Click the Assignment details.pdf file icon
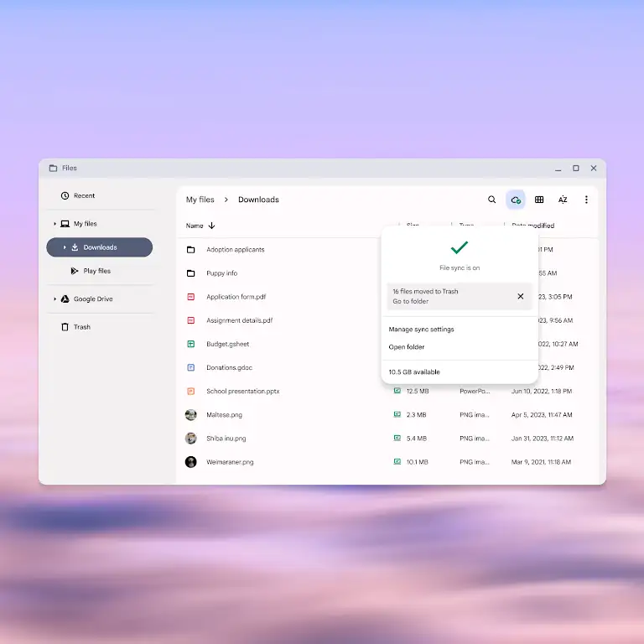Image resolution: width=644 pixels, height=644 pixels. pyautogui.click(x=191, y=320)
